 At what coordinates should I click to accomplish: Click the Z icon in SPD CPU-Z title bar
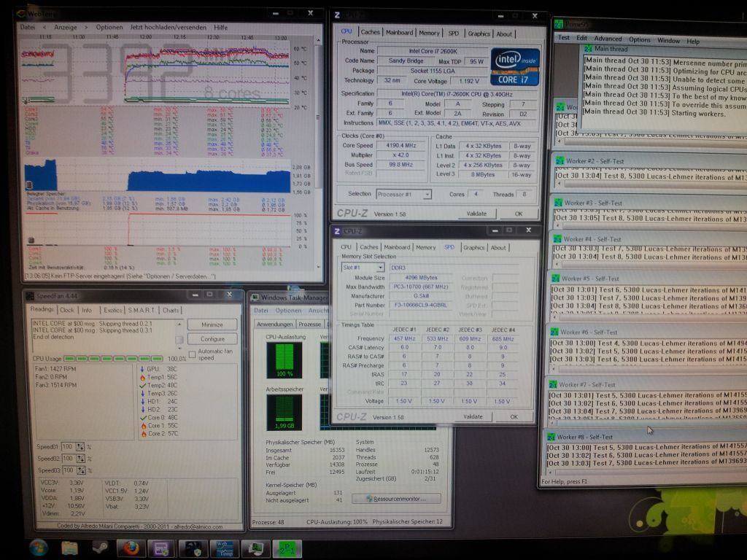pos(337,231)
